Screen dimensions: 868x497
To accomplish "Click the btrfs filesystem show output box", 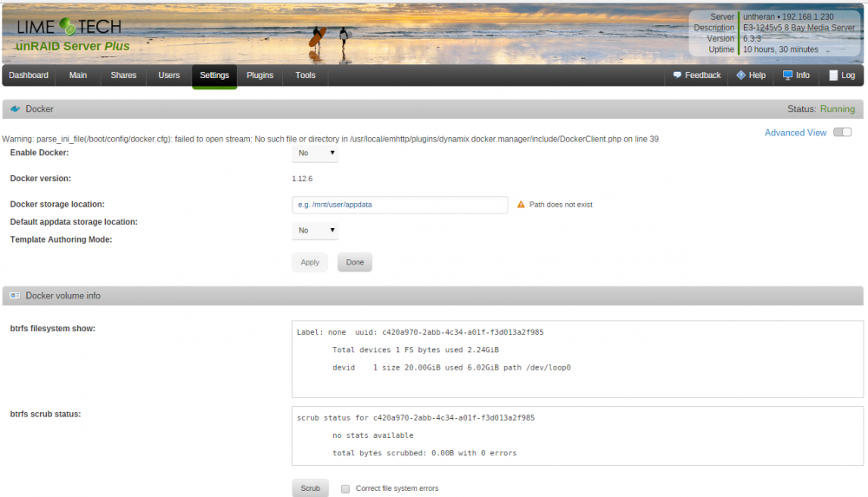I will tap(577, 359).
